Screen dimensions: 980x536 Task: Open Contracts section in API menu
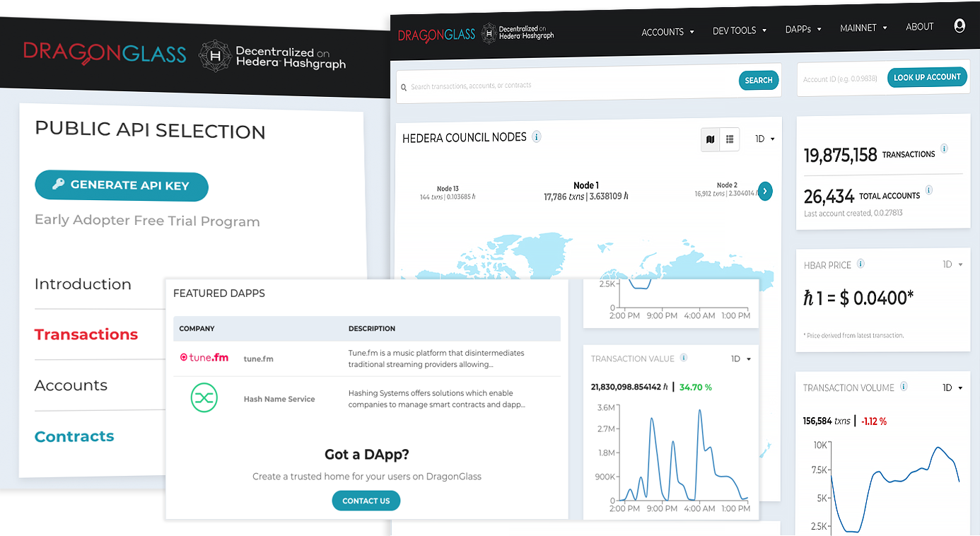[x=74, y=436]
